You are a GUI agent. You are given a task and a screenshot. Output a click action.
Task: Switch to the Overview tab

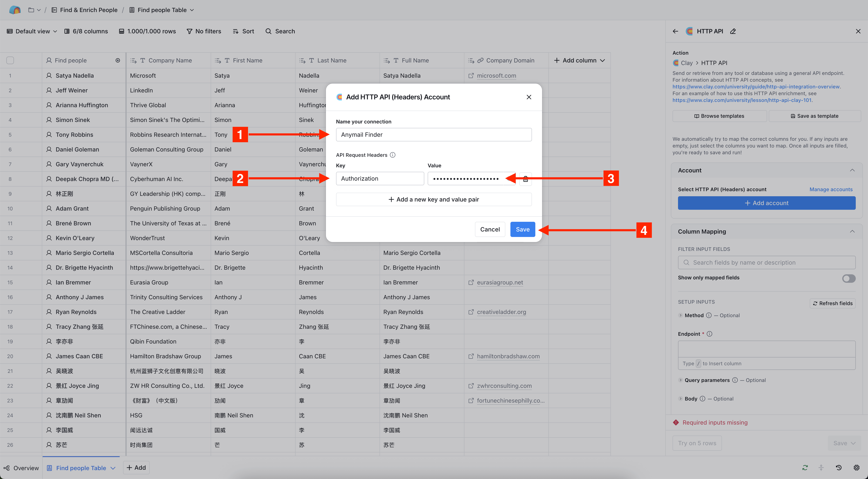coord(21,468)
